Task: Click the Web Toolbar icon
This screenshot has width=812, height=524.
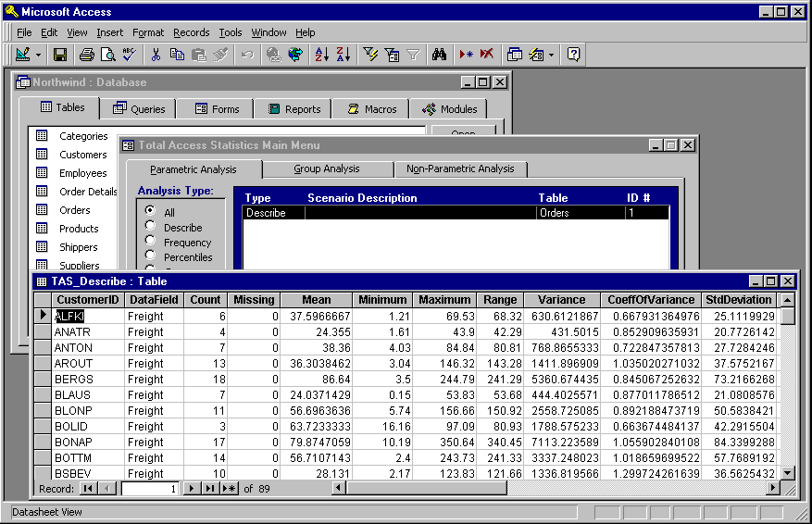Action: click(x=295, y=55)
